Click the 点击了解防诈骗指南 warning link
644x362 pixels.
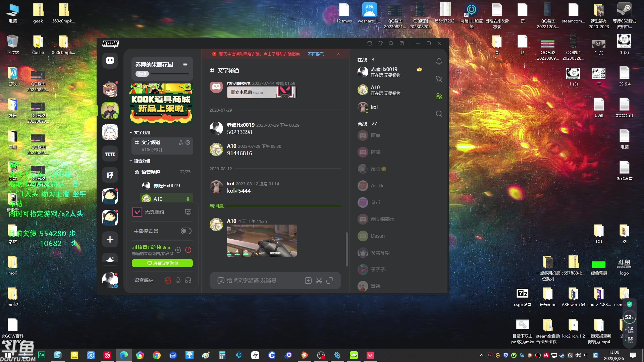[x=281, y=54]
